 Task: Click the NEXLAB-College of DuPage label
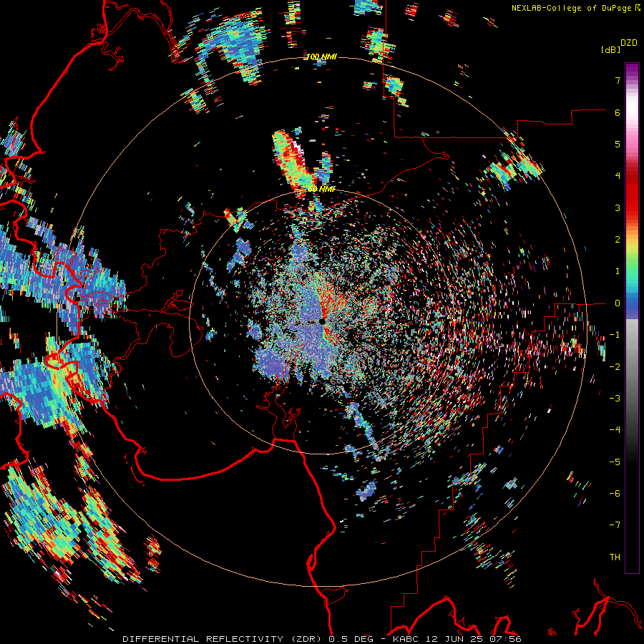pyautogui.click(x=571, y=8)
